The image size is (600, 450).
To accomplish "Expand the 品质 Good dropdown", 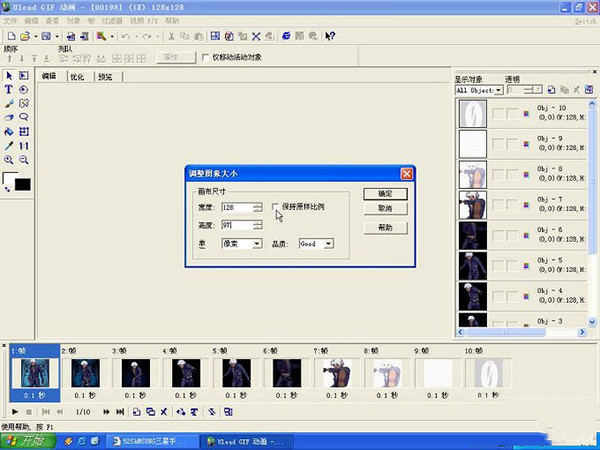I will click(329, 243).
